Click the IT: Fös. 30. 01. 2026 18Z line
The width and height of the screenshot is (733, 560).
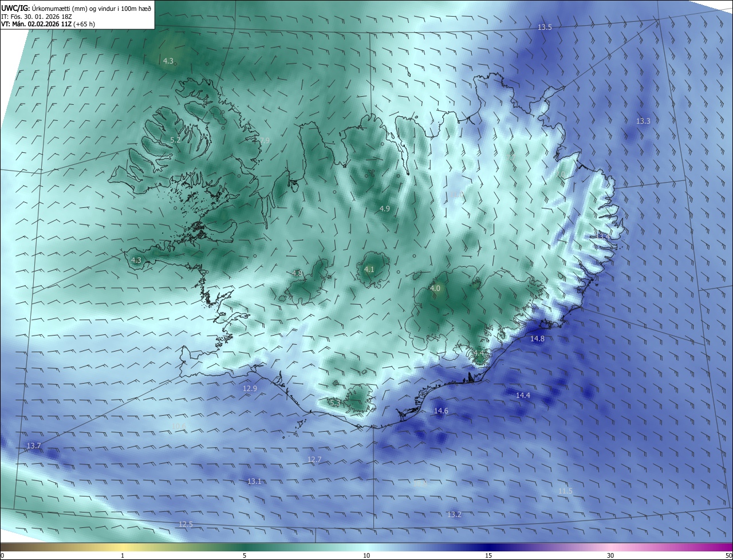36,16
